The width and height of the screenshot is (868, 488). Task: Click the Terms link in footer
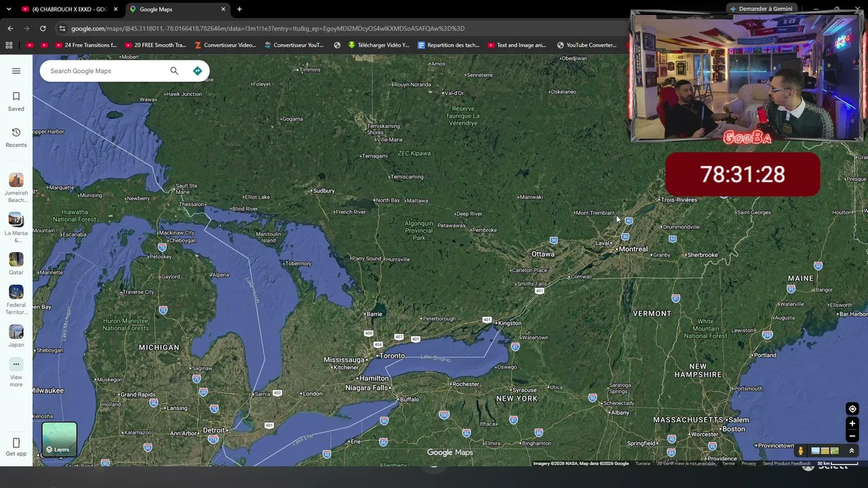(x=728, y=464)
